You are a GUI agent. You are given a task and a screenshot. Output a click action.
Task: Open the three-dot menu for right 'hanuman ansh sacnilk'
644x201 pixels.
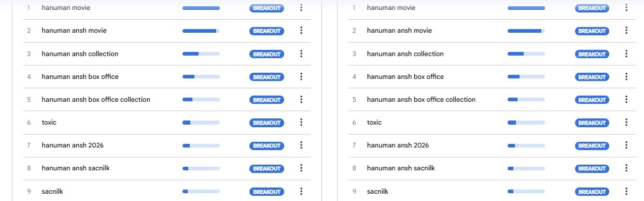coord(626,168)
